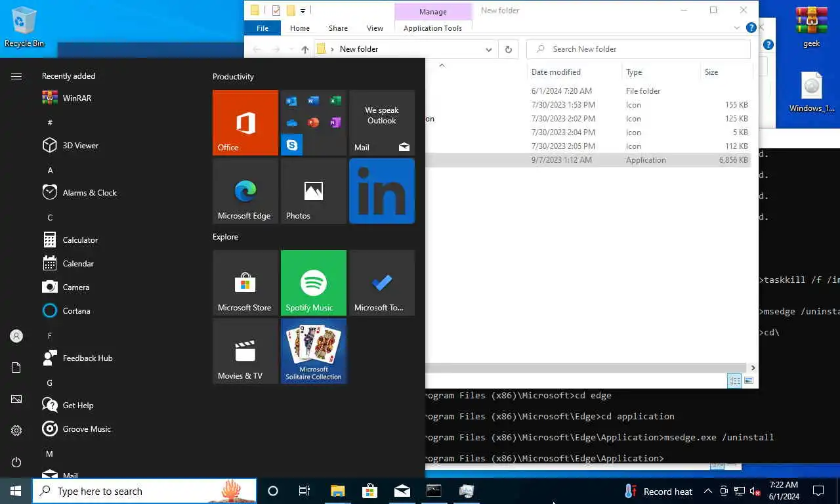Open Get Help app

[x=68, y=405]
